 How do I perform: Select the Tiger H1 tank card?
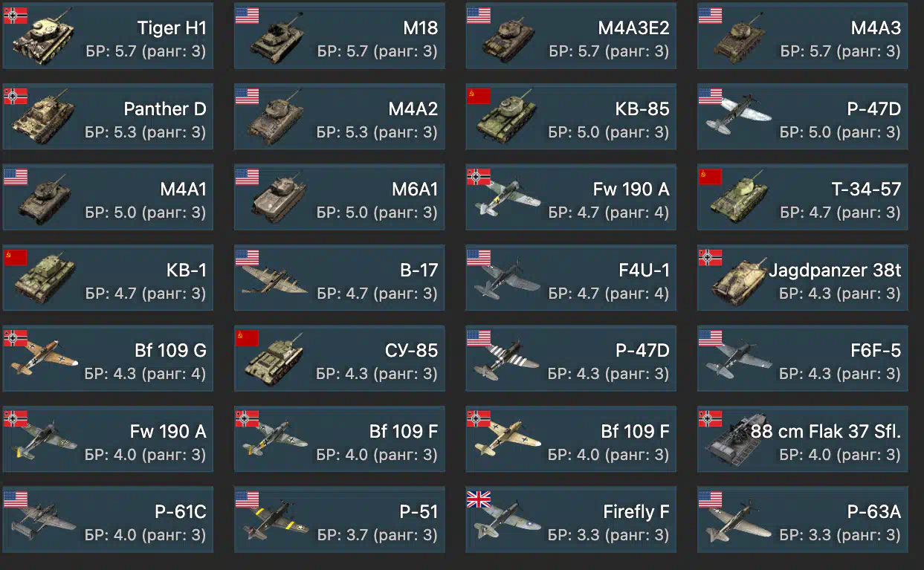pyautogui.click(x=108, y=36)
